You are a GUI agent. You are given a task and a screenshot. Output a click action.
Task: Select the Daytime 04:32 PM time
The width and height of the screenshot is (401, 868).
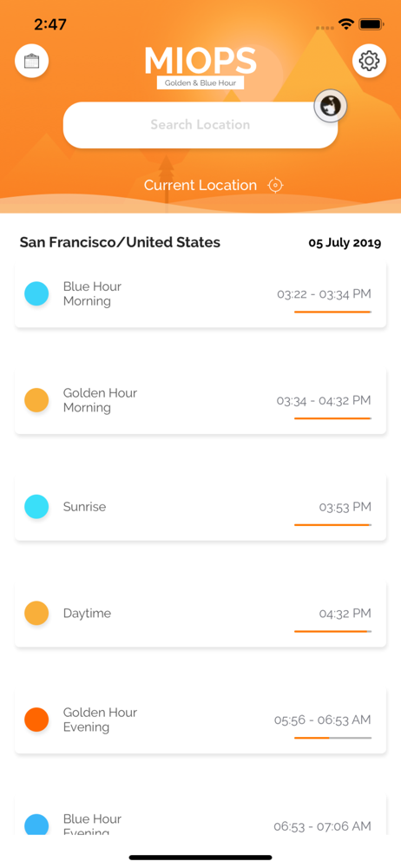click(x=345, y=613)
